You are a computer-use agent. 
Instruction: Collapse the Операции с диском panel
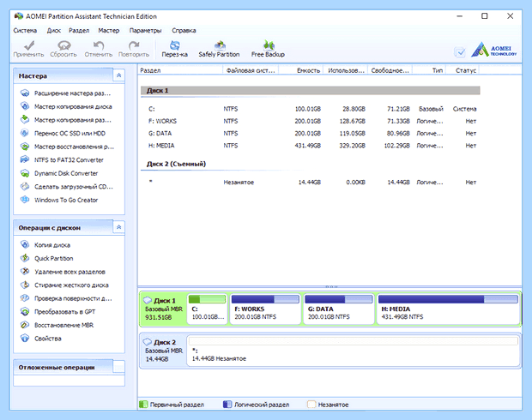click(118, 227)
